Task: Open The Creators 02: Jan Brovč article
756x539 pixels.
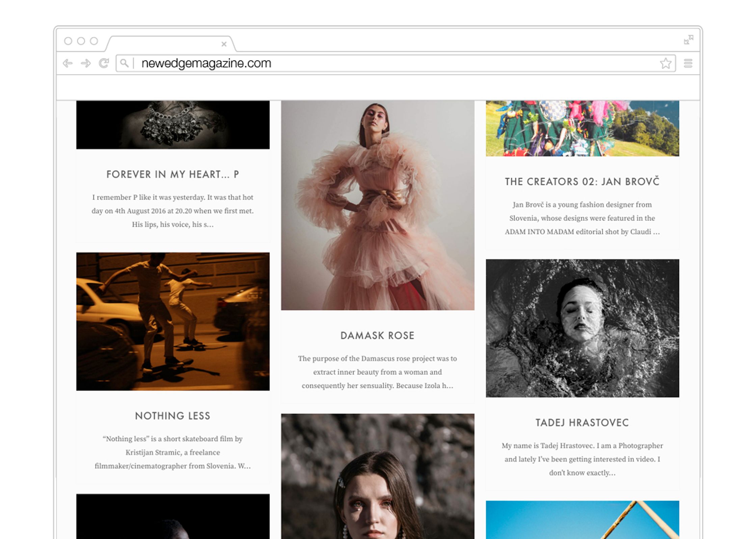Action: pos(582,182)
